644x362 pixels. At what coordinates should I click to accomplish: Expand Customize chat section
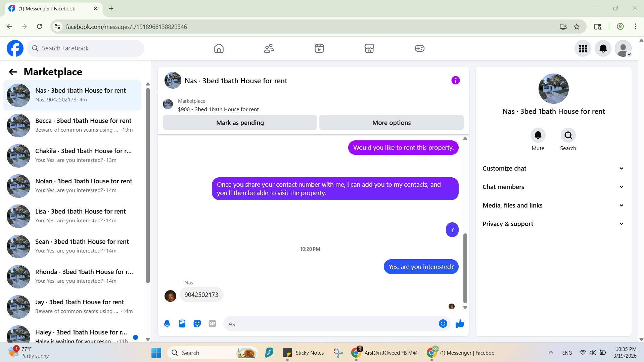tap(553, 168)
